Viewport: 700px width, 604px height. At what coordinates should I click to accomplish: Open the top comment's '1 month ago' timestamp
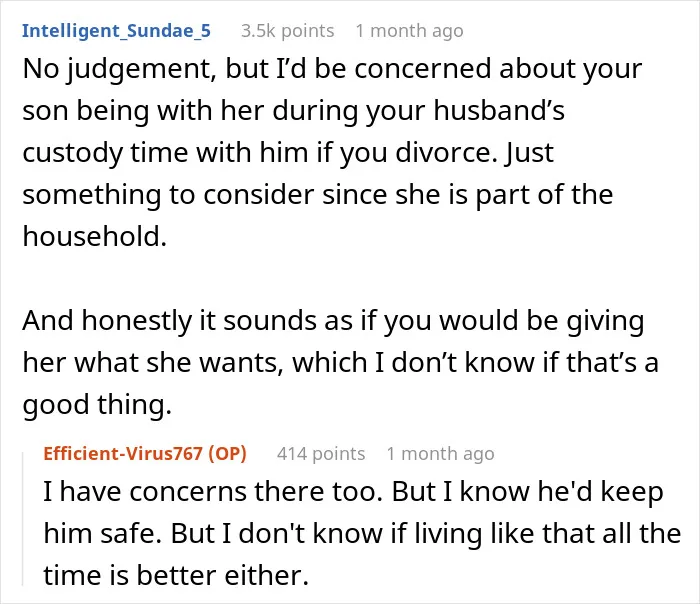409,31
